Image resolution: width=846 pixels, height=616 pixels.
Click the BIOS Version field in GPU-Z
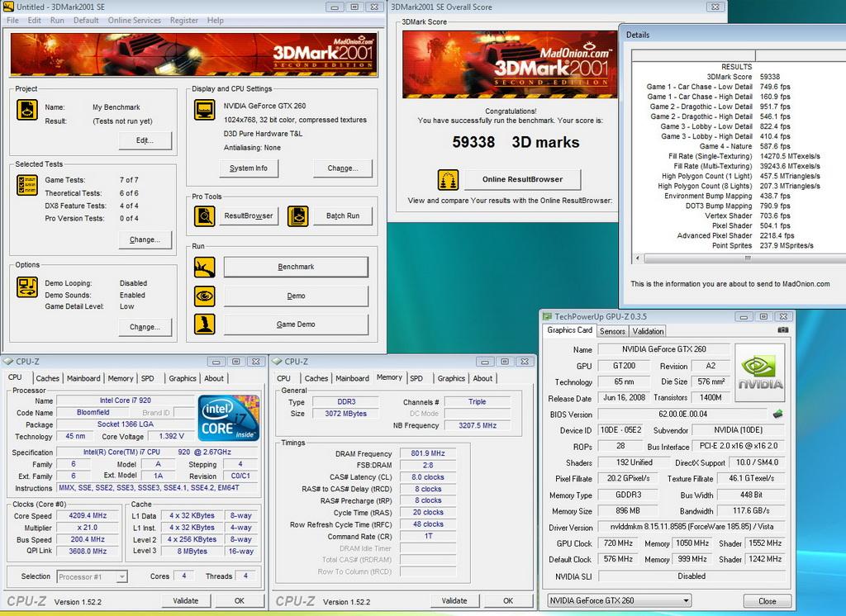point(683,415)
